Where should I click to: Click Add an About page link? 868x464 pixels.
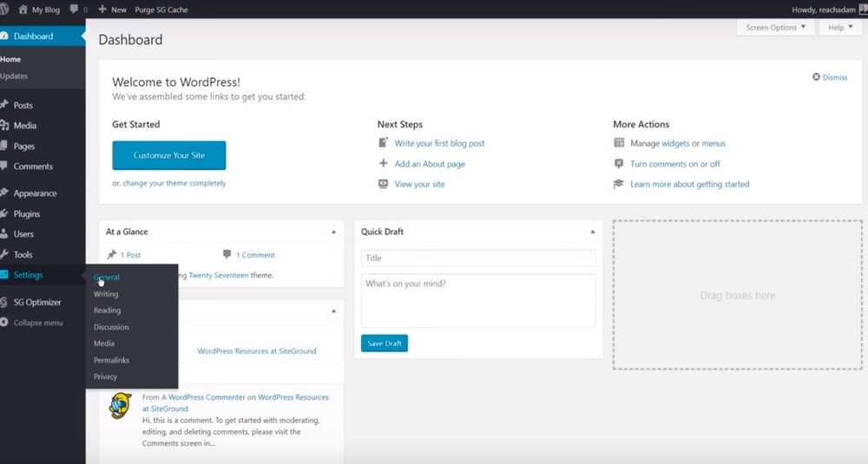click(x=430, y=164)
